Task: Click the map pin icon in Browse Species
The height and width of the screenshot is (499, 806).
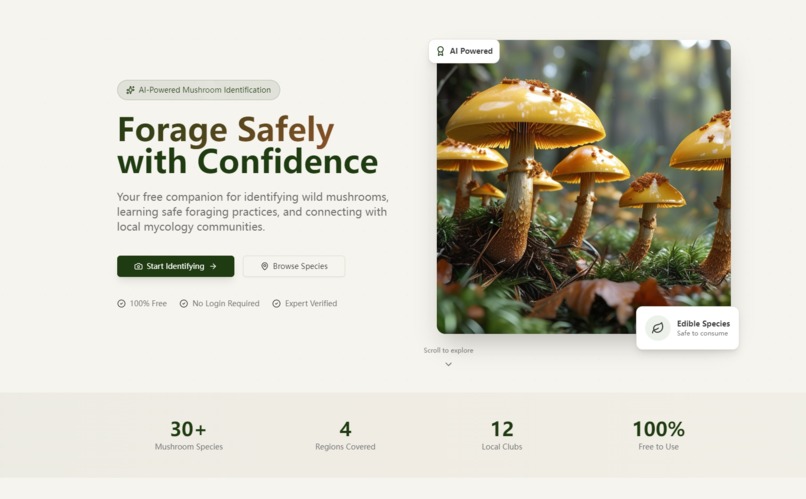Action: 265,266
